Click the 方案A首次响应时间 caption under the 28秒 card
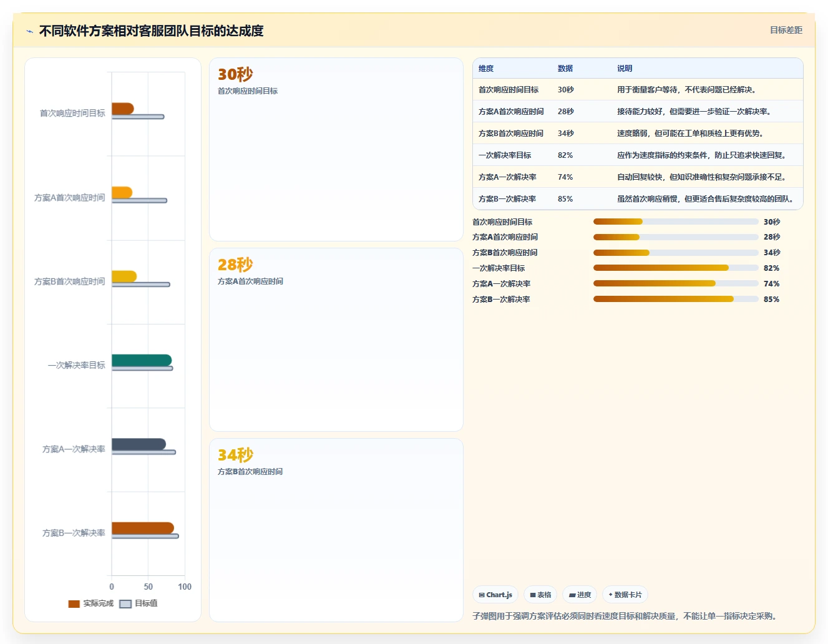This screenshot has width=828, height=644. click(x=250, y=281)
